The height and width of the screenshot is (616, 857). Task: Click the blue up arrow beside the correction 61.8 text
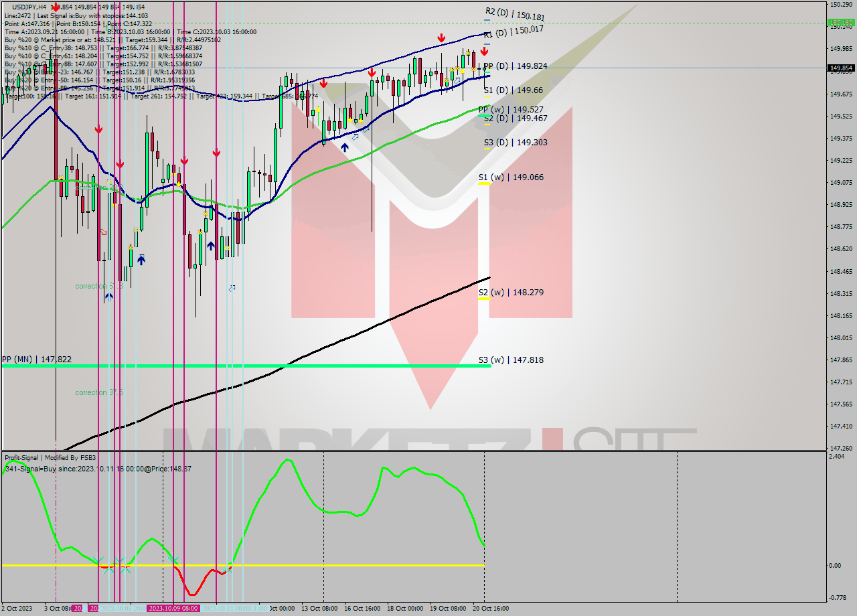click(x=109, y=297)
